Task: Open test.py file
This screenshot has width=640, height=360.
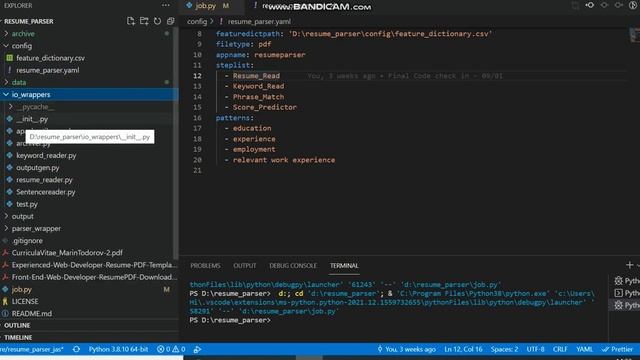Action: click(27, 204)
